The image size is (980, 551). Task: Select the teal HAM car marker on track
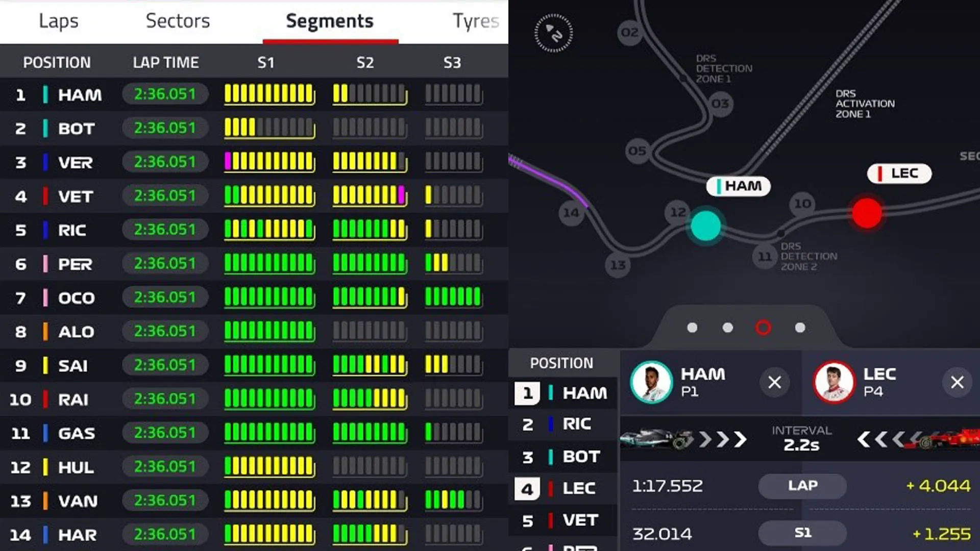point(705,226)
